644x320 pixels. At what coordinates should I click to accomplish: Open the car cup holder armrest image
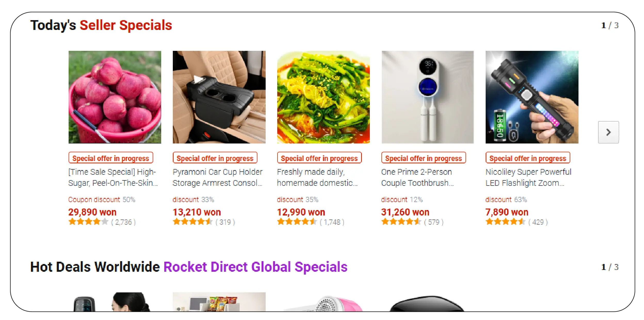[x=219, y=97]
